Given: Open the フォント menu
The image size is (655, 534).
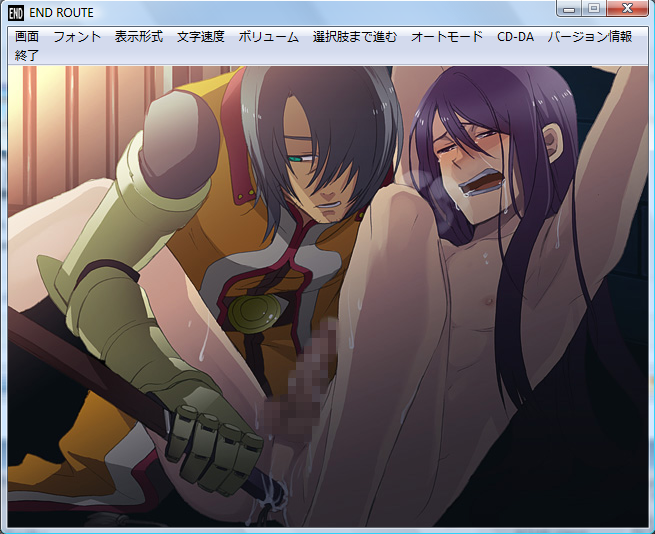Looking at the screenshot, I should (77, 37).
